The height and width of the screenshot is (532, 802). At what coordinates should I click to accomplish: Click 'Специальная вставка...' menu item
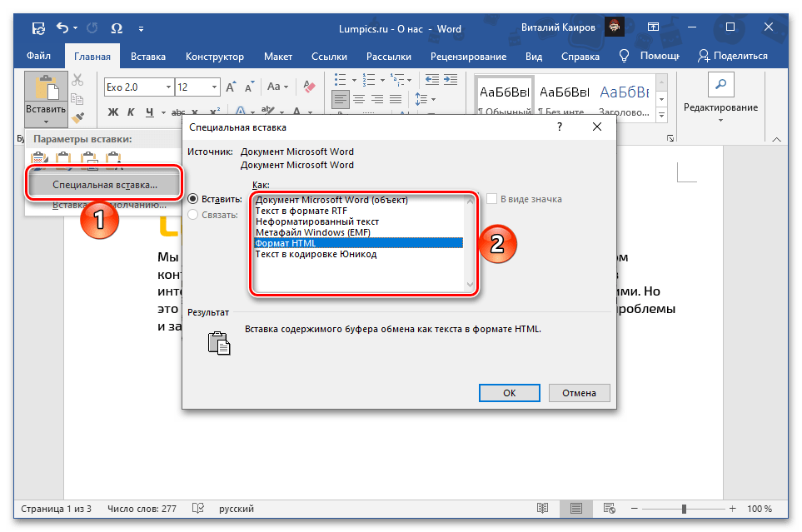point(104,184)
